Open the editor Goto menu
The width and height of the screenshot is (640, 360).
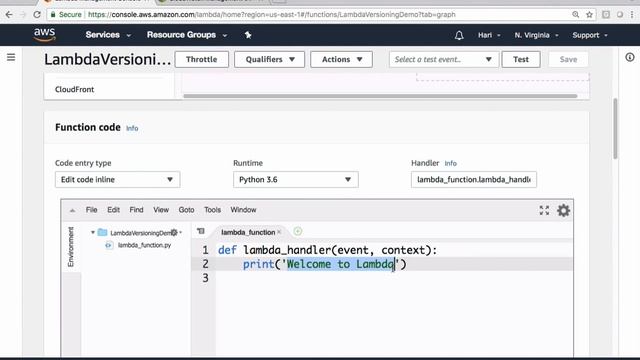pyautogui.click(x=186, y=210)
